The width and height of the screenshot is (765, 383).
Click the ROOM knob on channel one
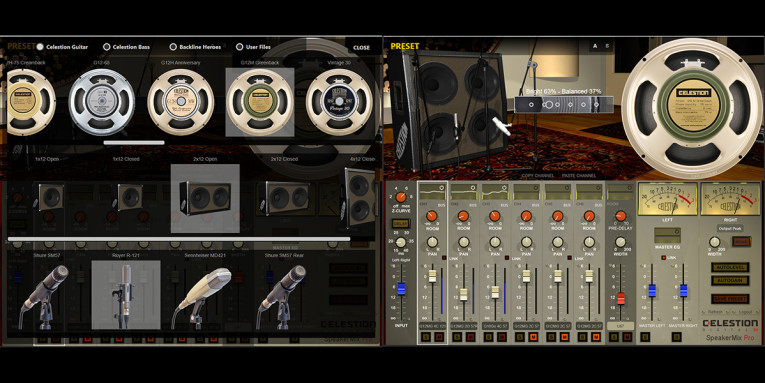click(x=432, y=216)
